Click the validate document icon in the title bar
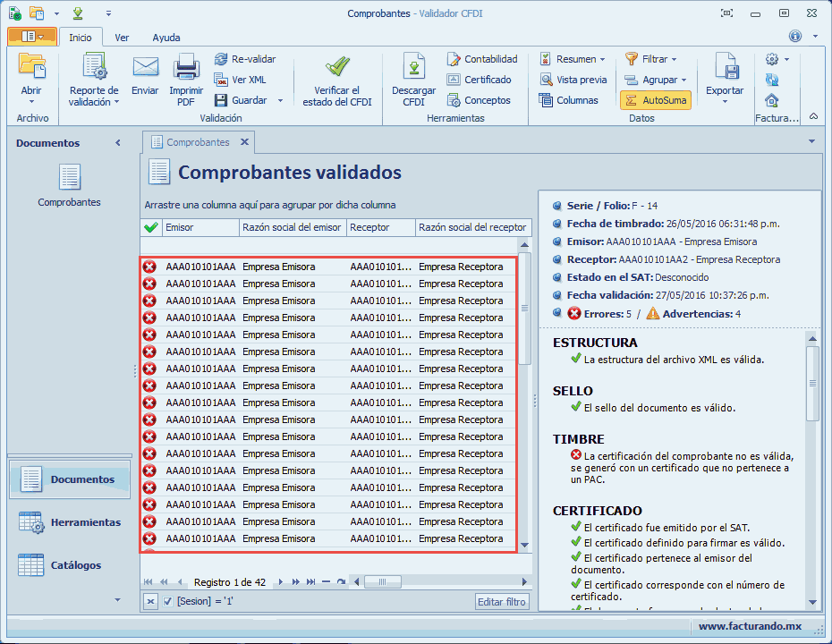Viewport: 832px width, 644px height. coord(15,13)
